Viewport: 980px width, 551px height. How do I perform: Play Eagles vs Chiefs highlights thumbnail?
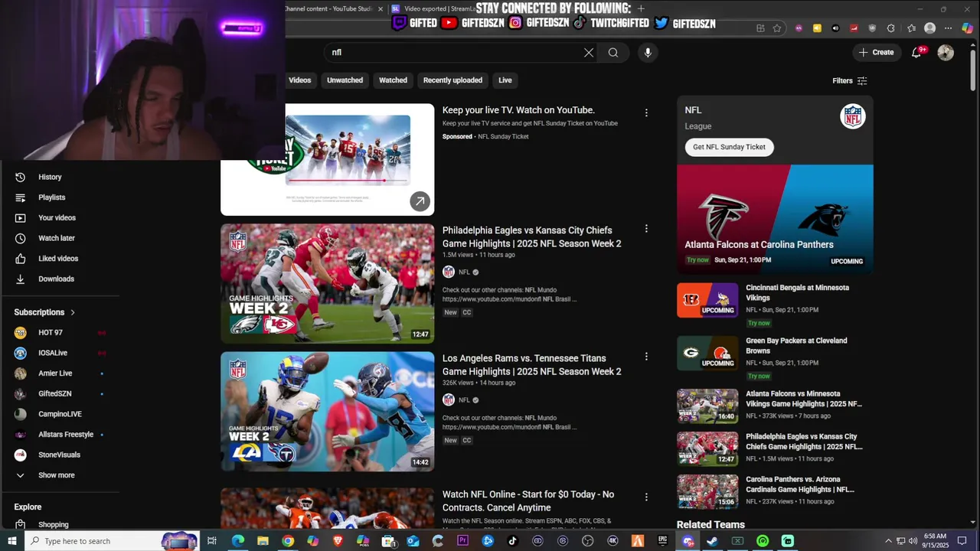327,283
